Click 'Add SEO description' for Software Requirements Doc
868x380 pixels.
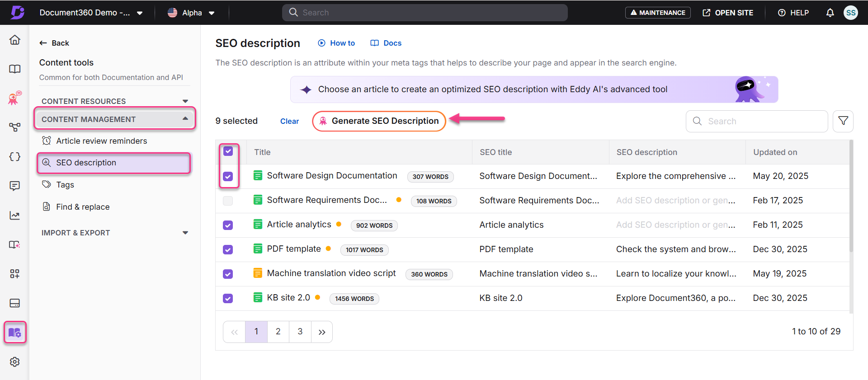pos(675,200)
